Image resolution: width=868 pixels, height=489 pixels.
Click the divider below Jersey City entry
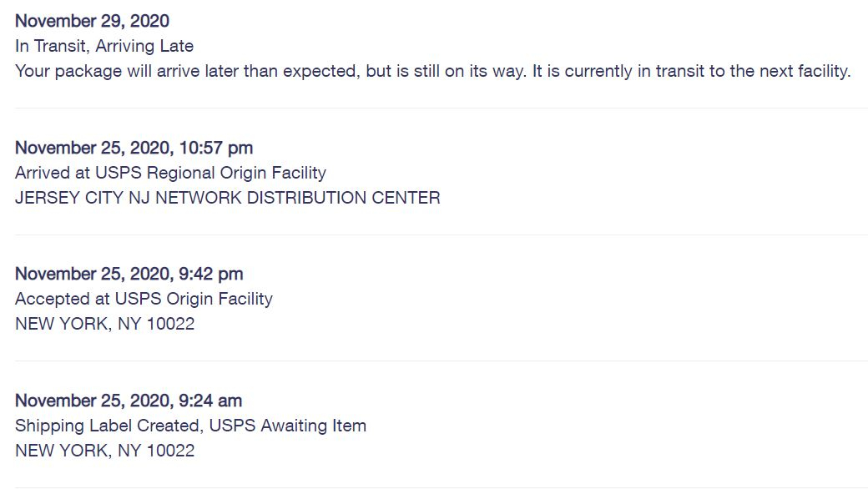pyautogui.click(x=442, y=234)
